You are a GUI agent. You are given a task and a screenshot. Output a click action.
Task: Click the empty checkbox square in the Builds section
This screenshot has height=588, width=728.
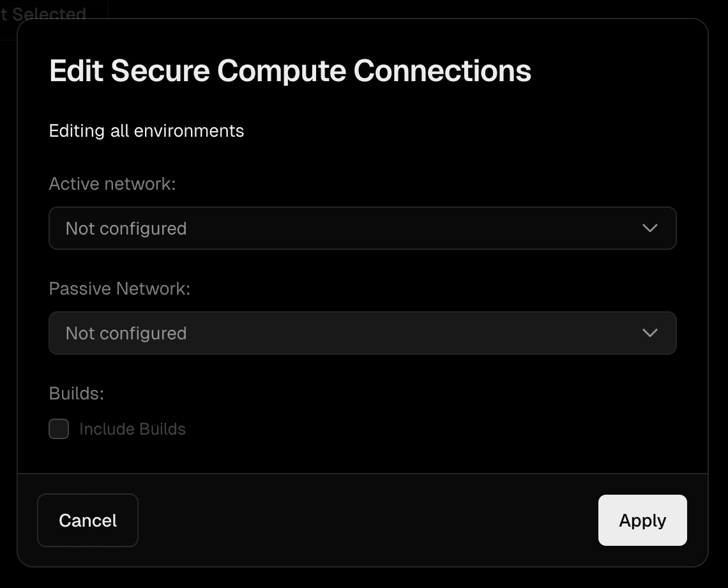pyautogui.click(x=58, y=429)
